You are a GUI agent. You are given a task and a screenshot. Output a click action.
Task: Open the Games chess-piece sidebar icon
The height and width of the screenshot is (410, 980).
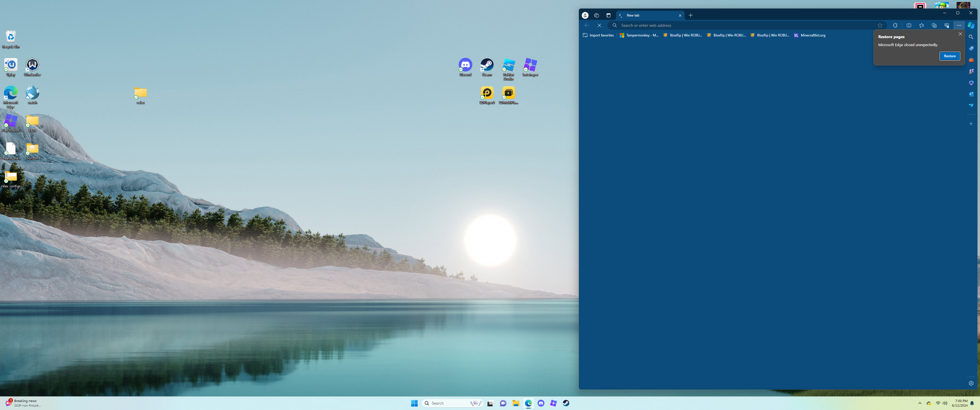(x=971, y=71)
